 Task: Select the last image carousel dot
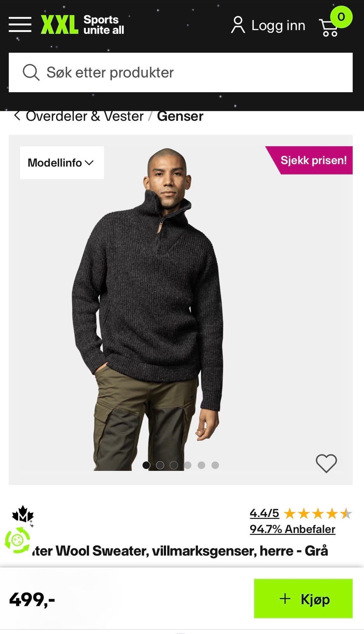coord(215,465)
